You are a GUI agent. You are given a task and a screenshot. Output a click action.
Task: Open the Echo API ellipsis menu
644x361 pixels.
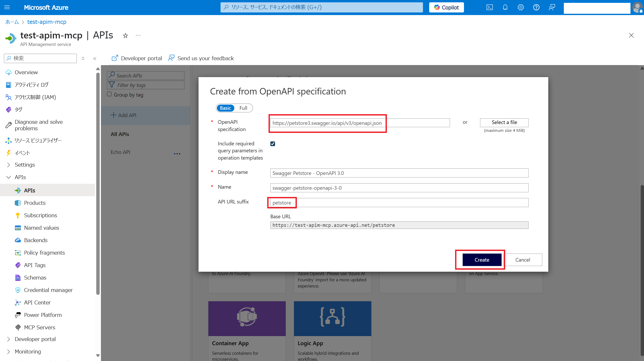(177, 154)
